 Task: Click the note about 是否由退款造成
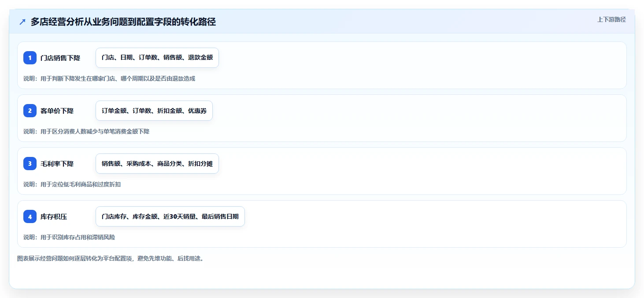(109, 78)
